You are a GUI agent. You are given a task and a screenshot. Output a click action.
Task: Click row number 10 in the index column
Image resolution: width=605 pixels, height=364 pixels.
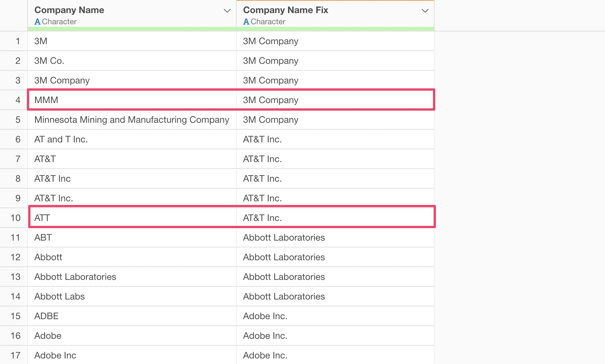click(15, 218)
